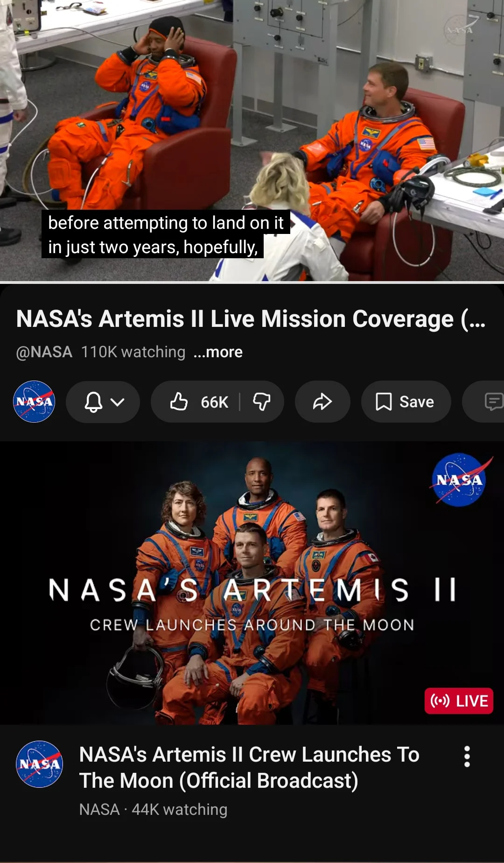The image size is (504, 863).
Task: Tap the video progress bar under player
Action: (252, 282)
